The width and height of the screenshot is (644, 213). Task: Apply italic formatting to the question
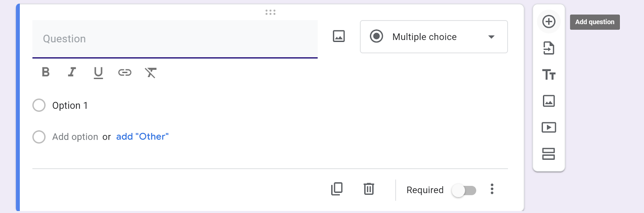pyautogui.click(x=72, y=72)
